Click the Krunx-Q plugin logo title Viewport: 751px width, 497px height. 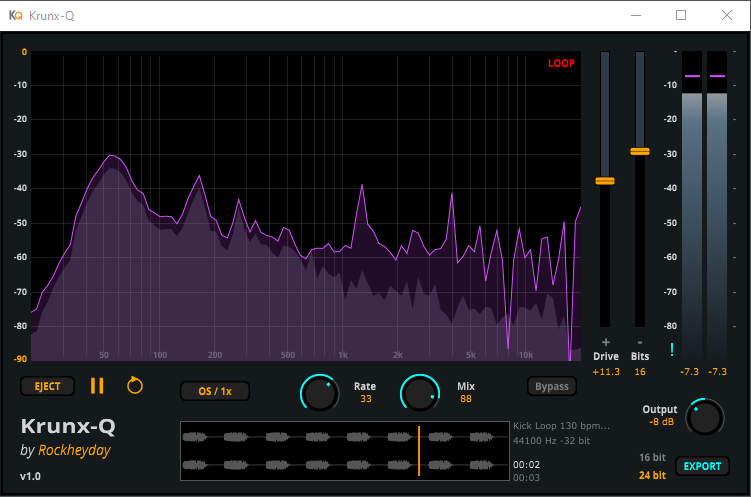coord(68,426)
